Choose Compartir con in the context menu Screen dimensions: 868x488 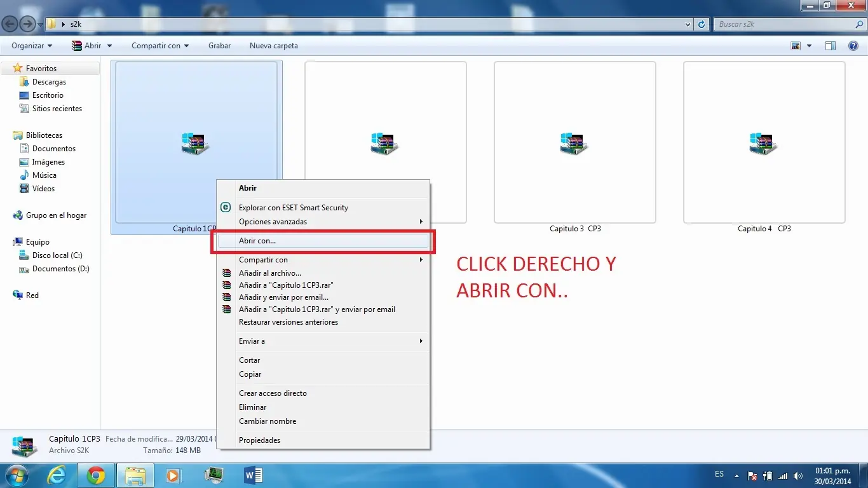323,260
